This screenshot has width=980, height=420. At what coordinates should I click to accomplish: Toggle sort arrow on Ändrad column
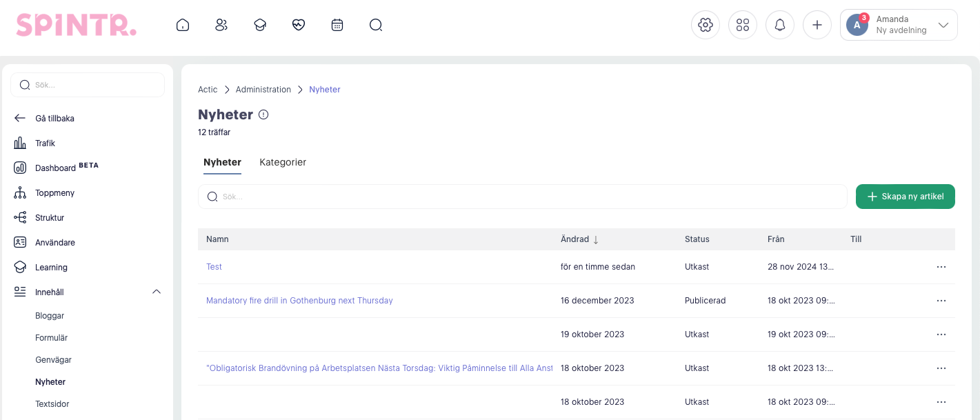(596, 239)
